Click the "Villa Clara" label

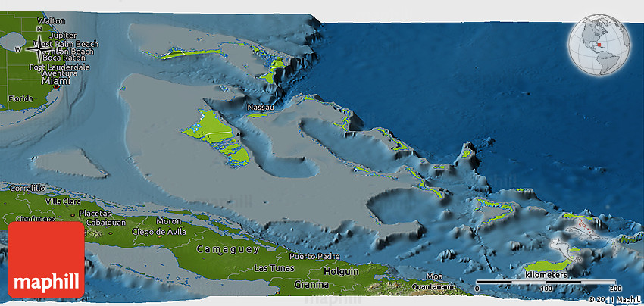click(63, 201)
